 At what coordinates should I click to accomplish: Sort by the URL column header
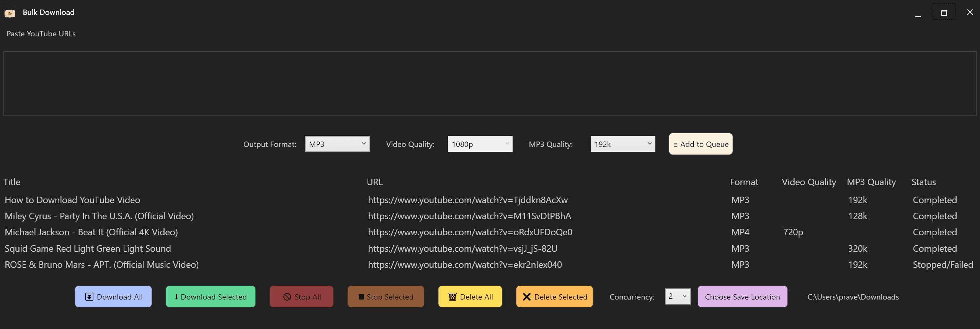pyautogui.click(x=375, y=182)
